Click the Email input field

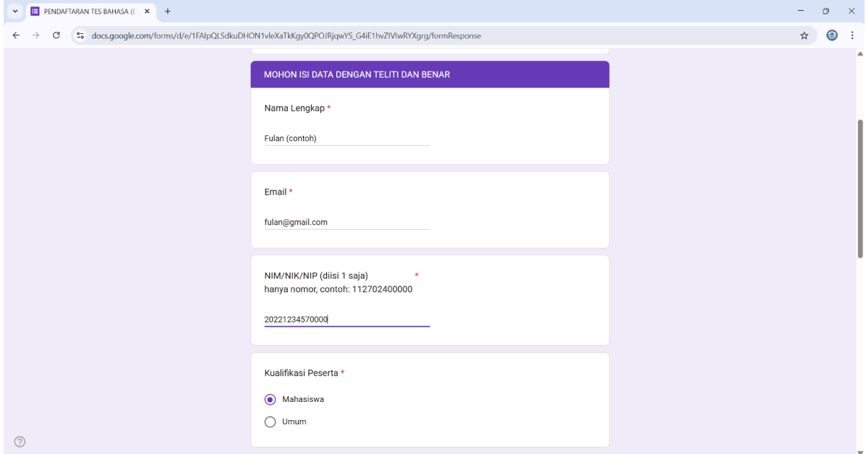346,222
